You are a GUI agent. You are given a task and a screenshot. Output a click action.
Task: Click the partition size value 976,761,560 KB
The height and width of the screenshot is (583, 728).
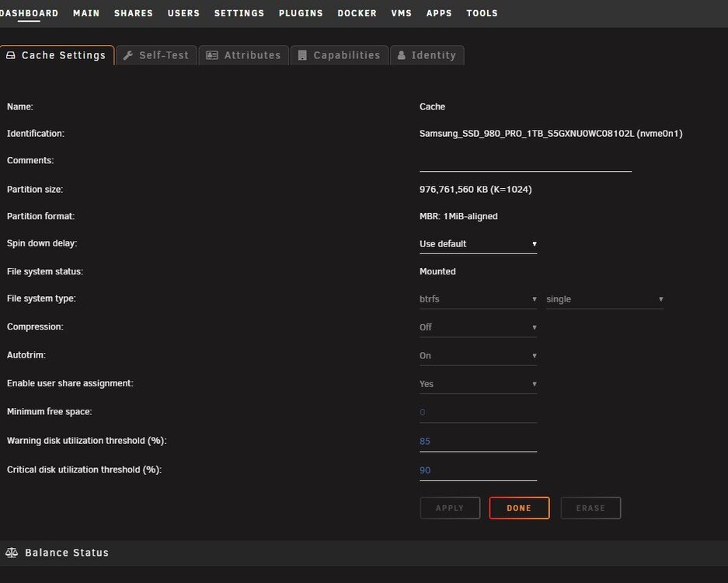(x=475, y=190)
